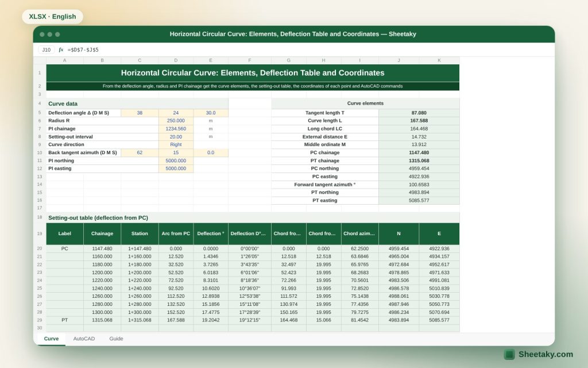Click the J10 cell name box
The width and height of the screenshot is (588, 368).
(x=47, y=49)
